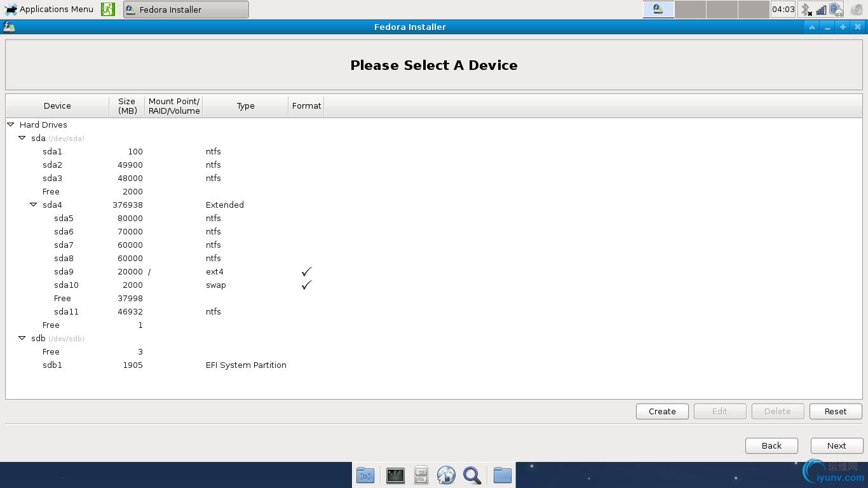Click the volume speaker icon
This screenshot has width=868, height=488.
[857, 10]
